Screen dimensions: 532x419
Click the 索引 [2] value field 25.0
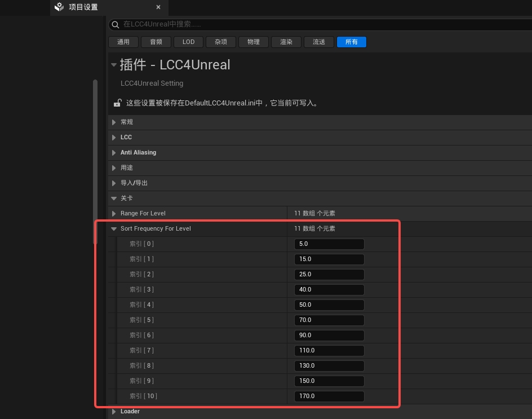point(329,275)
